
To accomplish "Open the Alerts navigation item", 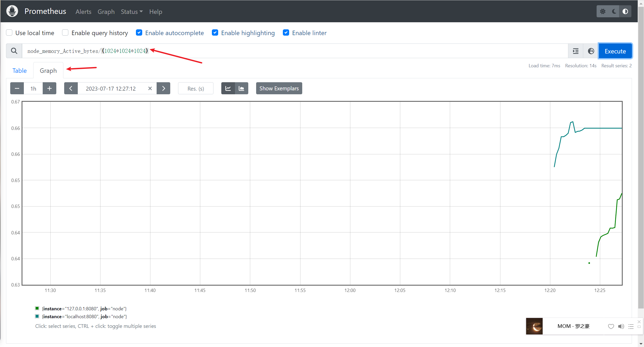I will 83,12.
